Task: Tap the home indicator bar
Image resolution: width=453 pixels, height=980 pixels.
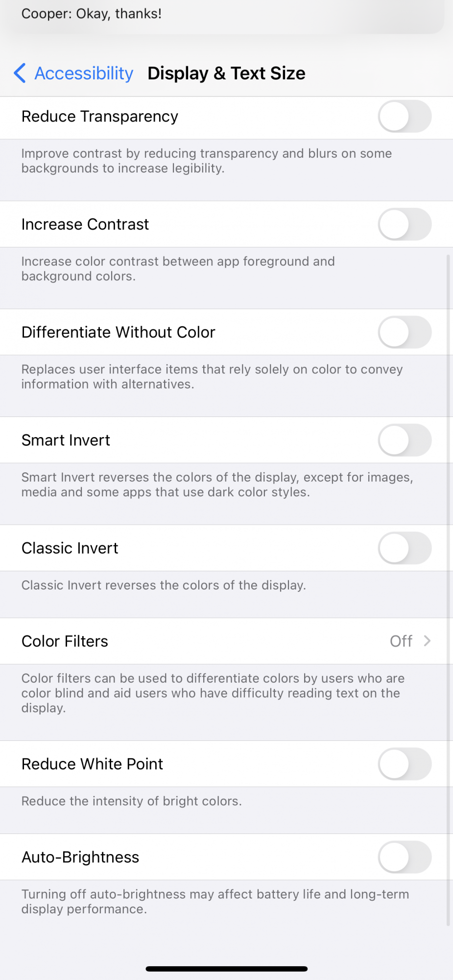Action: pyautogui.click(x=226, y=969)
